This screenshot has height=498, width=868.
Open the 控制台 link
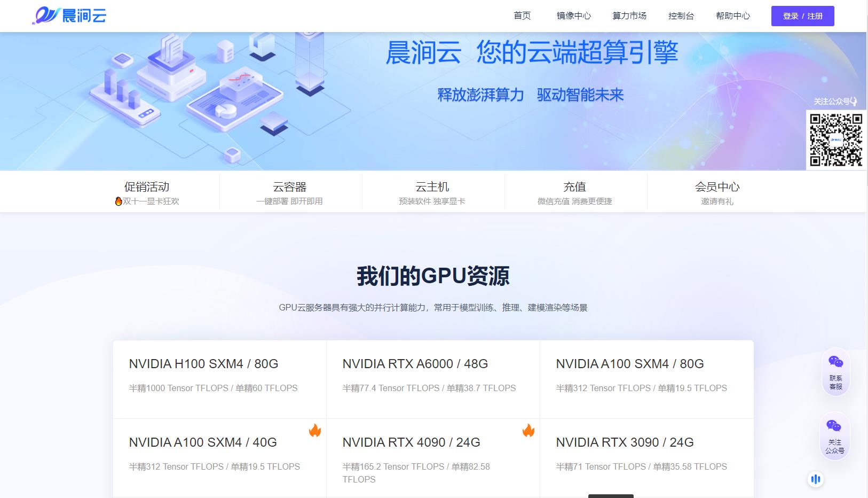681,15
